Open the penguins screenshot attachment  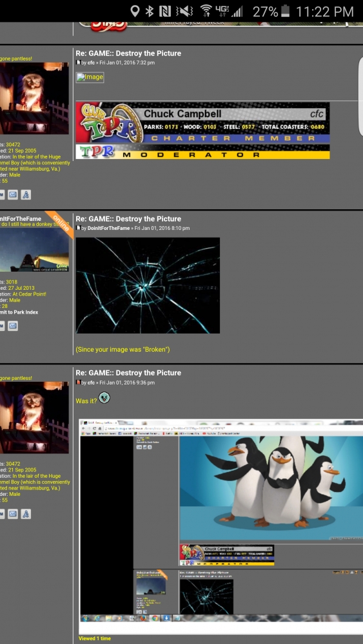coord(221,526)
